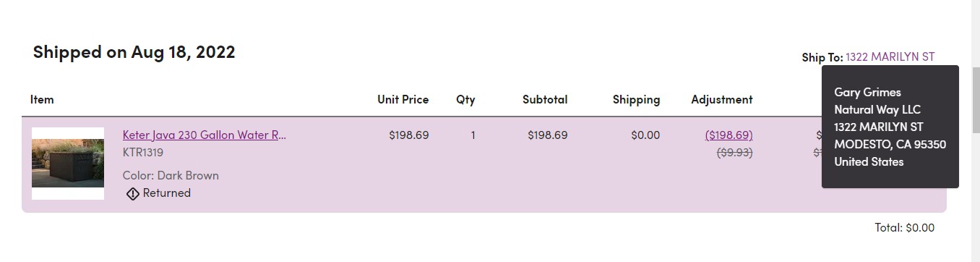Click the vertical scrollbar thumb at right edge
This screenshot has width=980, height=262.
pos(976,92)
